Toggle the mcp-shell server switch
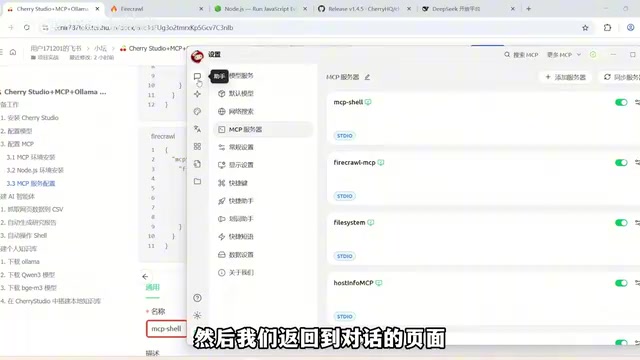The image size is (640, 360). tap(621, 102)
